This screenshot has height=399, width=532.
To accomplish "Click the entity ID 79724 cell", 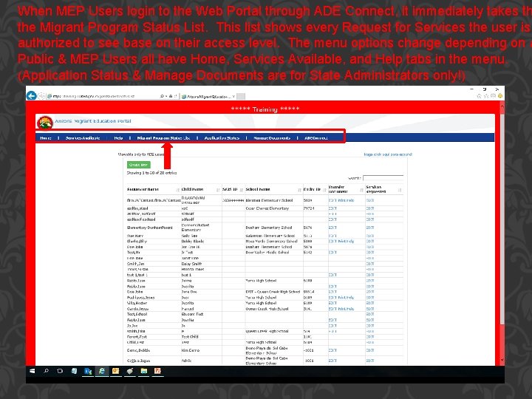I will 309,208.
